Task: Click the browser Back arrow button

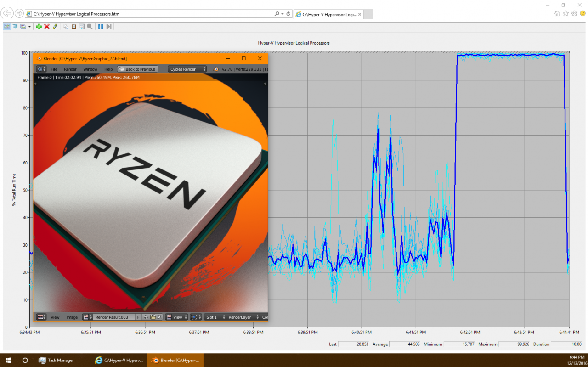Action: [x=8, y=13]
